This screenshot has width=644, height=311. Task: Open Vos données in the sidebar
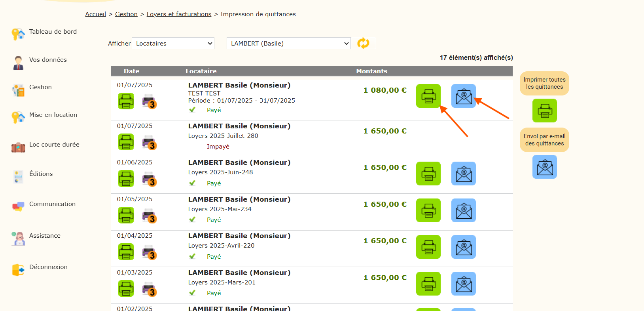(x=48, y=60)
